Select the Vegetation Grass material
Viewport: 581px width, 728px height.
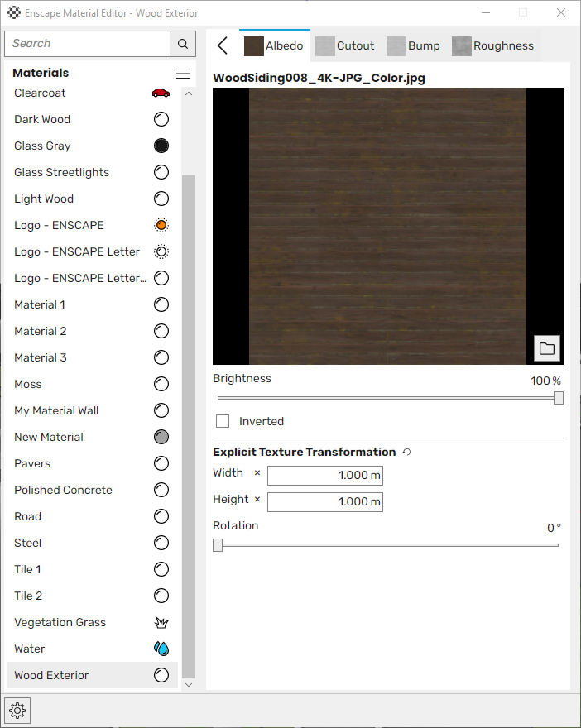[x=93, y=622]
